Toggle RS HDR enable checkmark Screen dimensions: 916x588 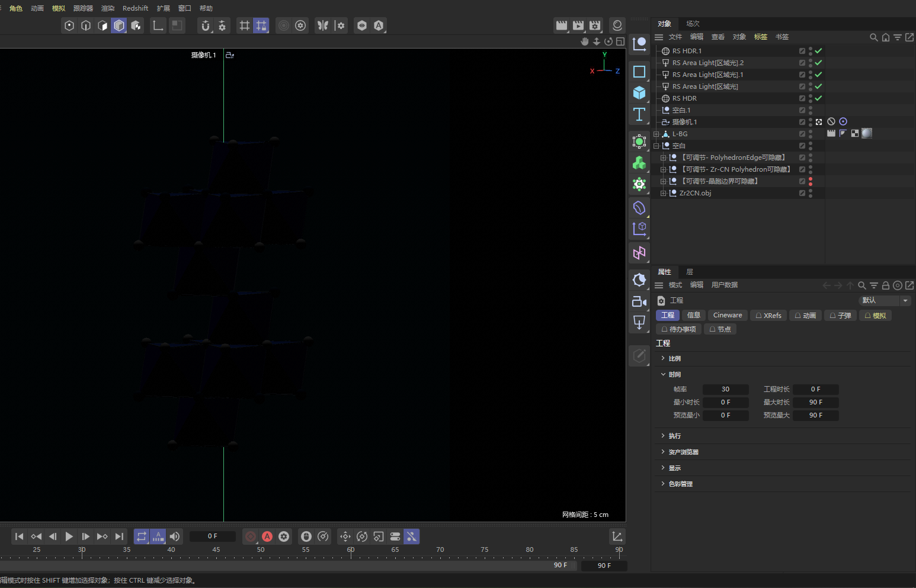point(818,98)
